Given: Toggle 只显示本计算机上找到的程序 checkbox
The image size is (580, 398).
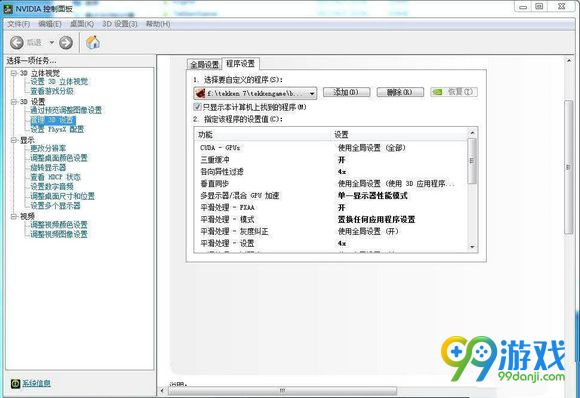Looking at the screenshot, I should (x=198, y=107).
